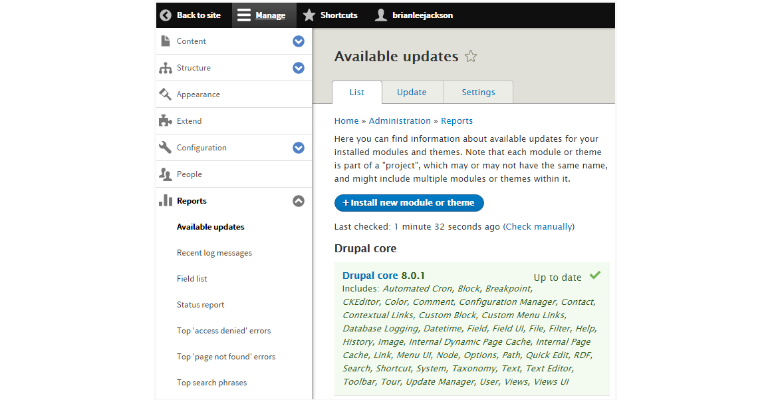Expand the Content submenu arrow
Image resolution: width=780 pixels, height=400 pixels.
298,41
